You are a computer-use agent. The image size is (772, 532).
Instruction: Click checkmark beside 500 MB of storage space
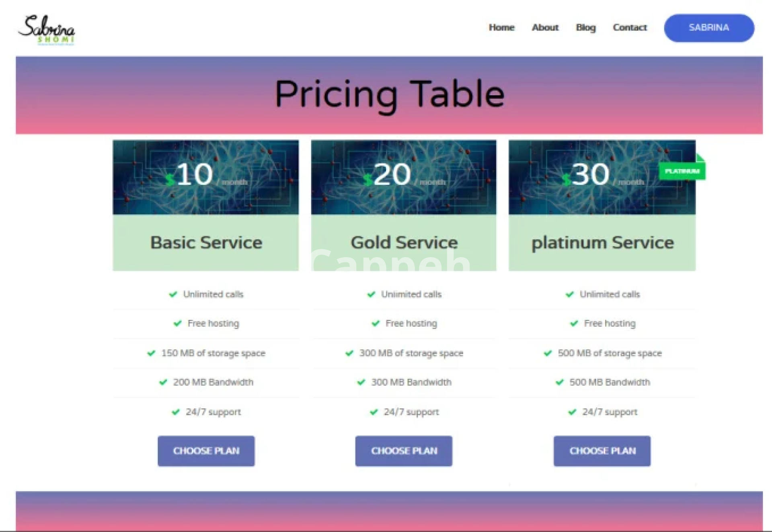[548, 353]
